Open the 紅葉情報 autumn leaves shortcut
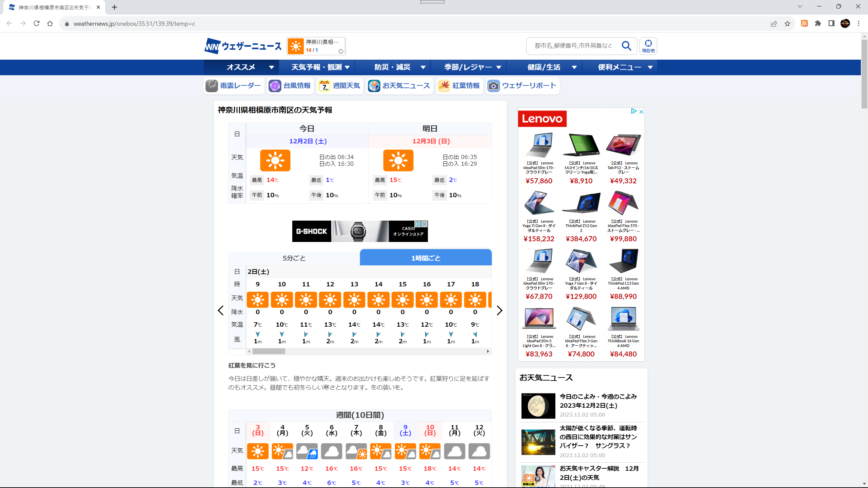Screen dimensions: 868x488 (459, 86)
